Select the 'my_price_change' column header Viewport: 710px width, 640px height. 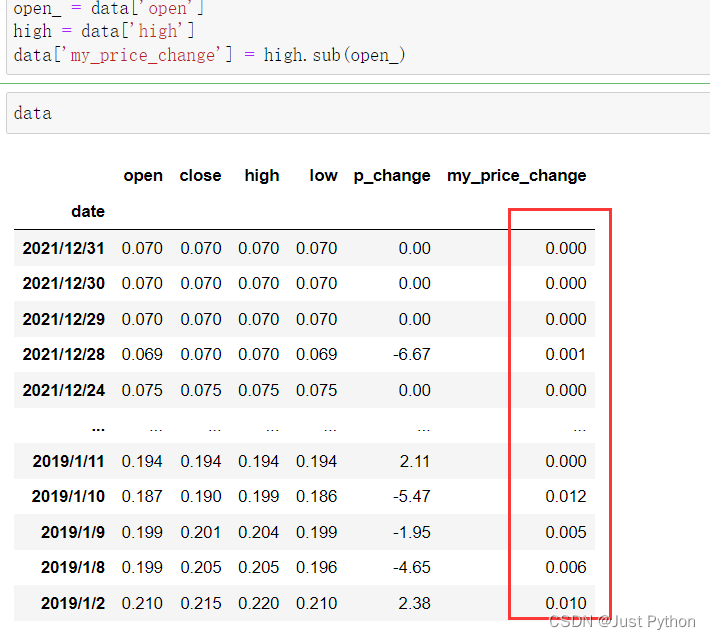click(517, 175)
